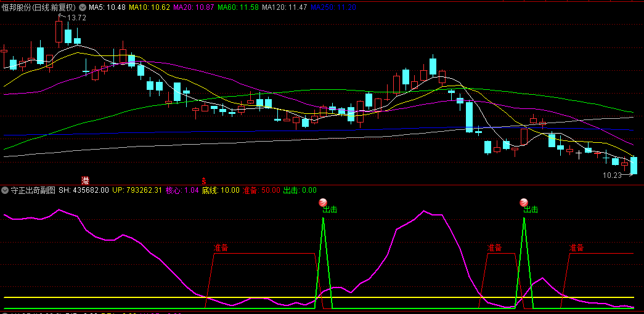
Task: Select the UP: 793262.31 value
Action: (137, 190)
